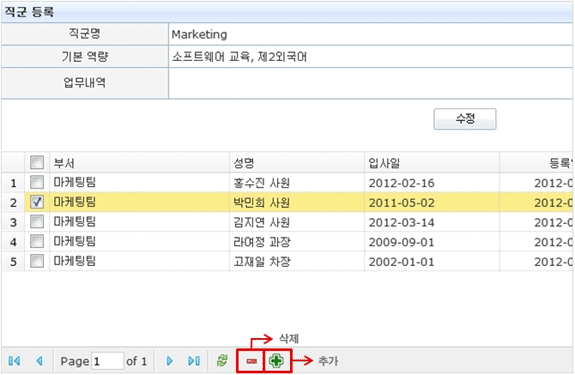Check the row for 라여정 과장
575x375 pixels.
37,242
